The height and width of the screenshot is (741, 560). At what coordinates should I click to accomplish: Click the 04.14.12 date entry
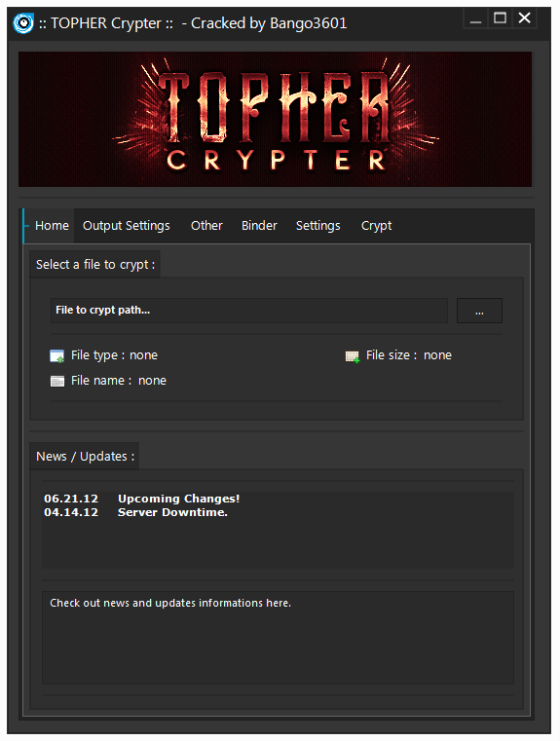point(71,512)
